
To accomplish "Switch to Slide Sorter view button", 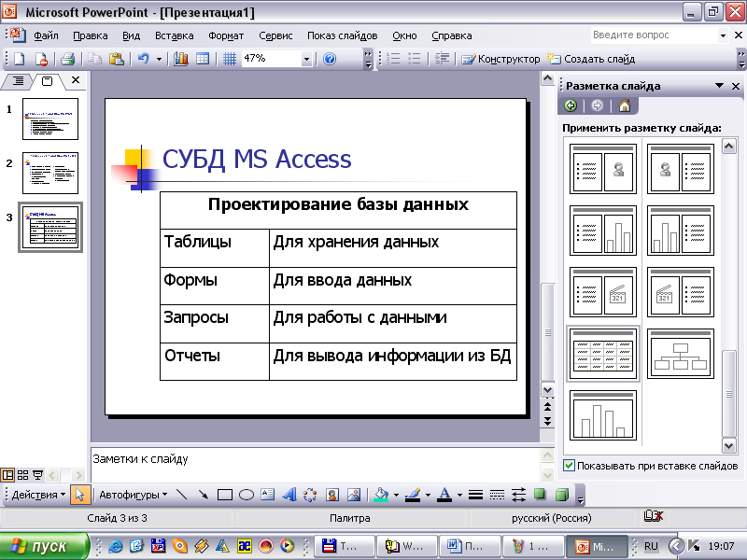I will tap(22, 475).
